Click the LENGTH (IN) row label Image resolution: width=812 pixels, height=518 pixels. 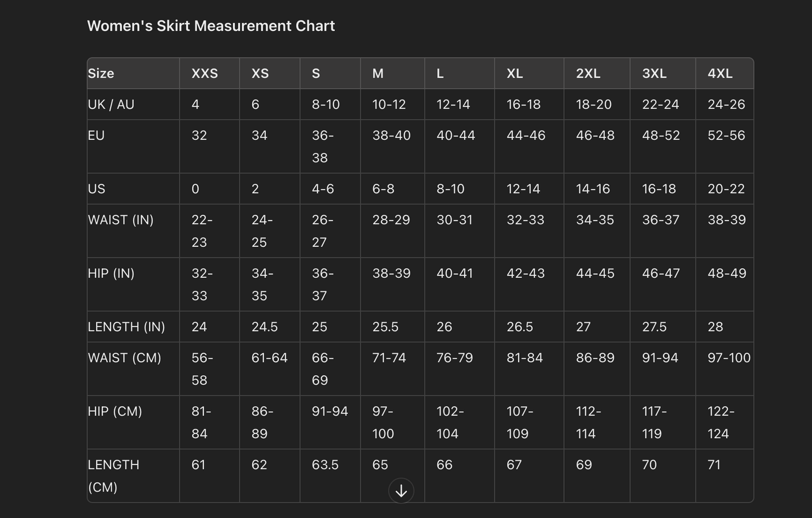click(126, 327)
